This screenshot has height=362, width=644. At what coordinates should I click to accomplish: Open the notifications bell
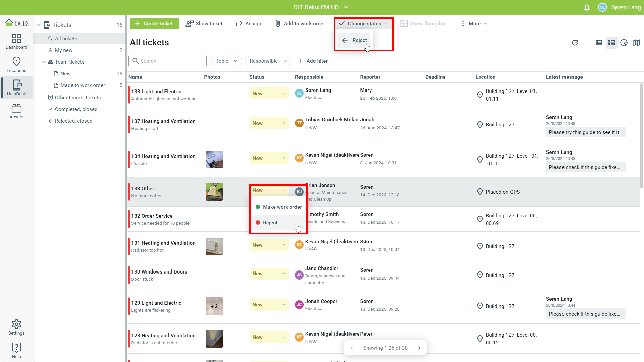click(587, 7)
